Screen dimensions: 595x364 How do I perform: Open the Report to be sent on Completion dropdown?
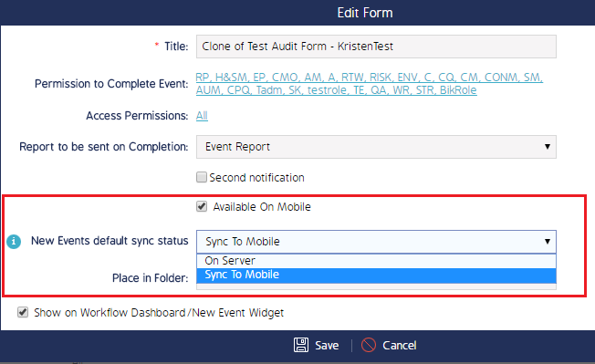coord(376,147)
